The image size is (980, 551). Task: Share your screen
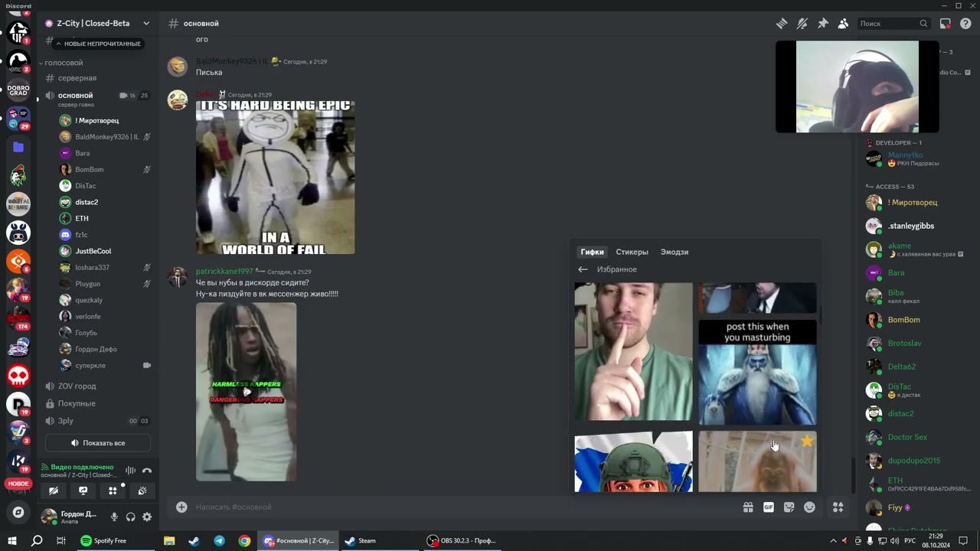(x=83, y=491)
